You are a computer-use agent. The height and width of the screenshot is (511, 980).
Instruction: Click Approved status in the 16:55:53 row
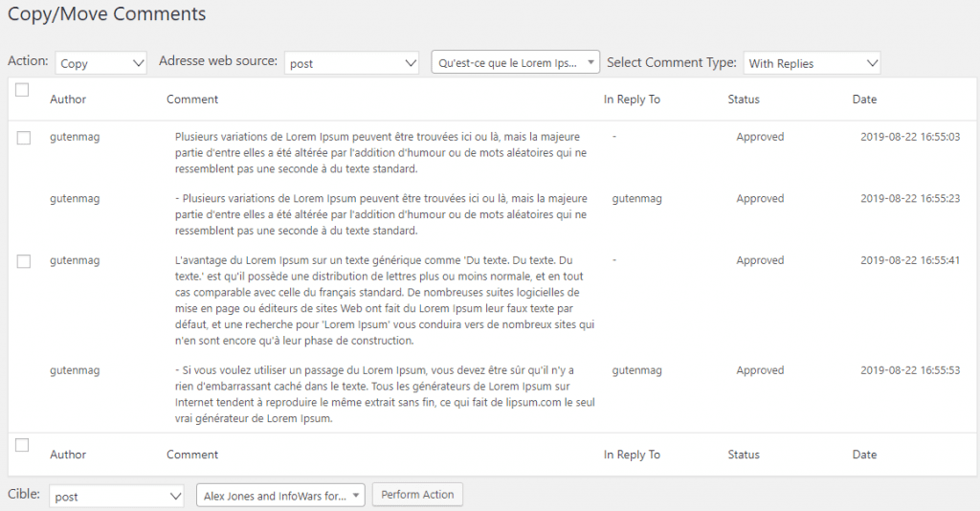point(760,371)
